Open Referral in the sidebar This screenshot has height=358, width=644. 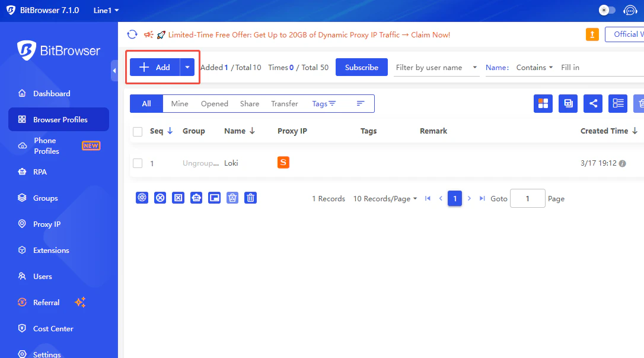(x=59, y=303)
